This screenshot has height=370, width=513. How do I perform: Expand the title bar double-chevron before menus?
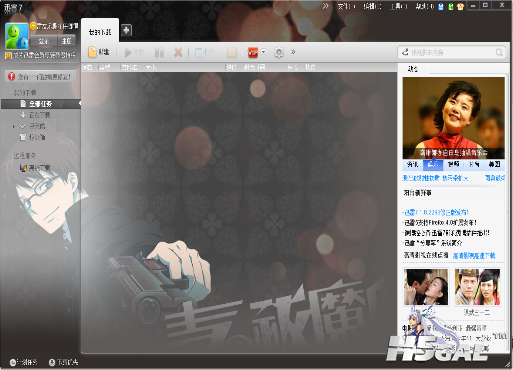pos(326,6)
